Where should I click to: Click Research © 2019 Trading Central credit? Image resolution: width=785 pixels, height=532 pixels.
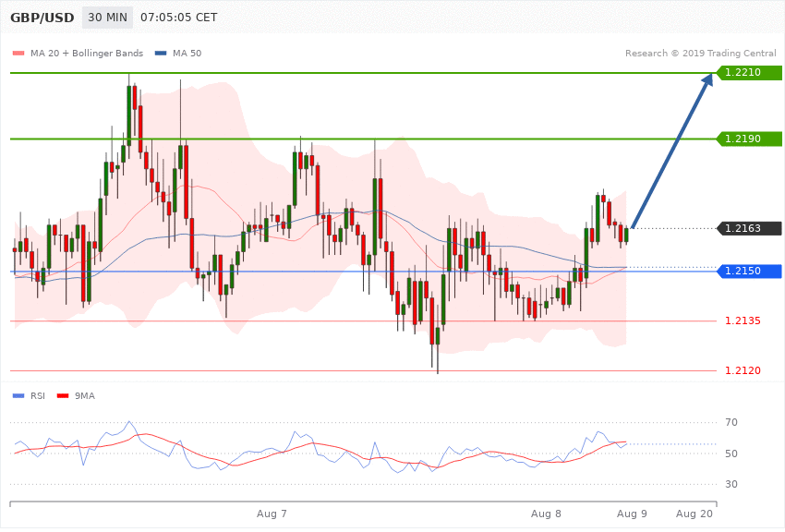(700, 53)
